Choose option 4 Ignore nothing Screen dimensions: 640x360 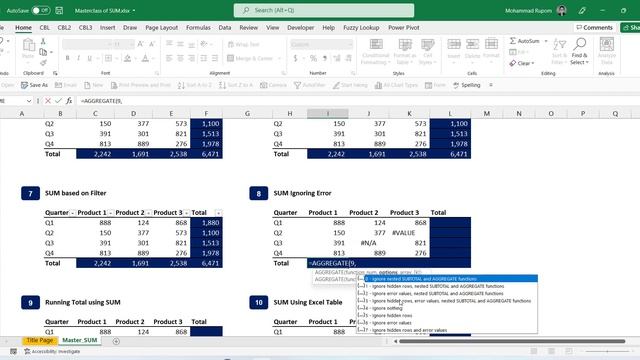pyautogui.click(x=447, y=308)
